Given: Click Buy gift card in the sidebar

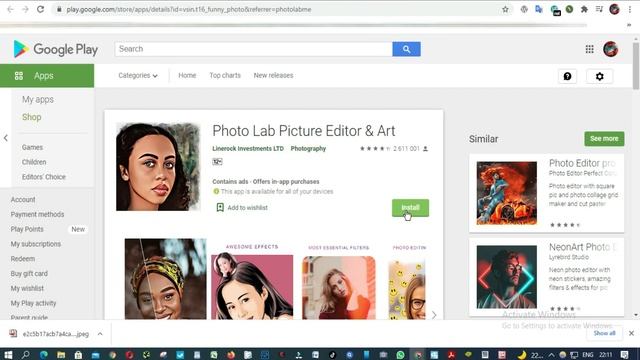Looking at the screenshot, I should pyautogui.click(x=29, y=273).
